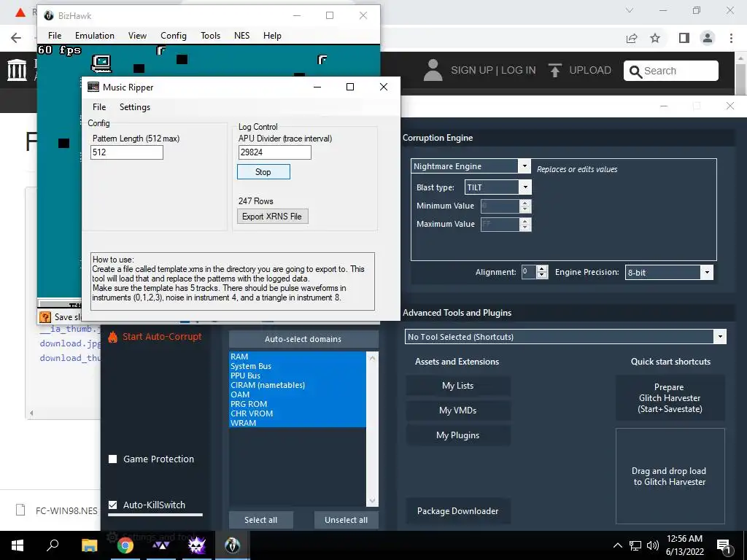This screenshot has height=560, width=747.
Task: Toggle the browser side panel icon
Action: pos(684,38)
